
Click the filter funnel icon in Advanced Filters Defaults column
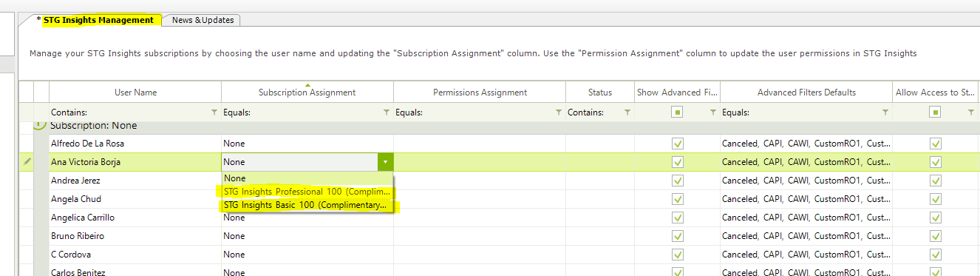pos(885,112)
